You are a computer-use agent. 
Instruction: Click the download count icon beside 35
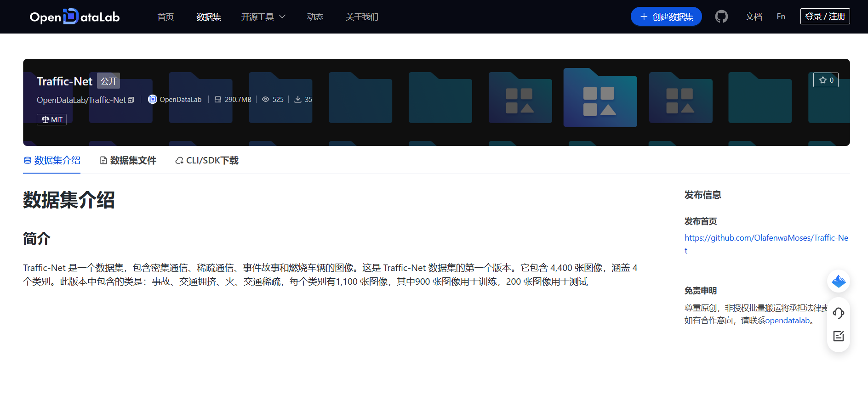tap(298, 99)
